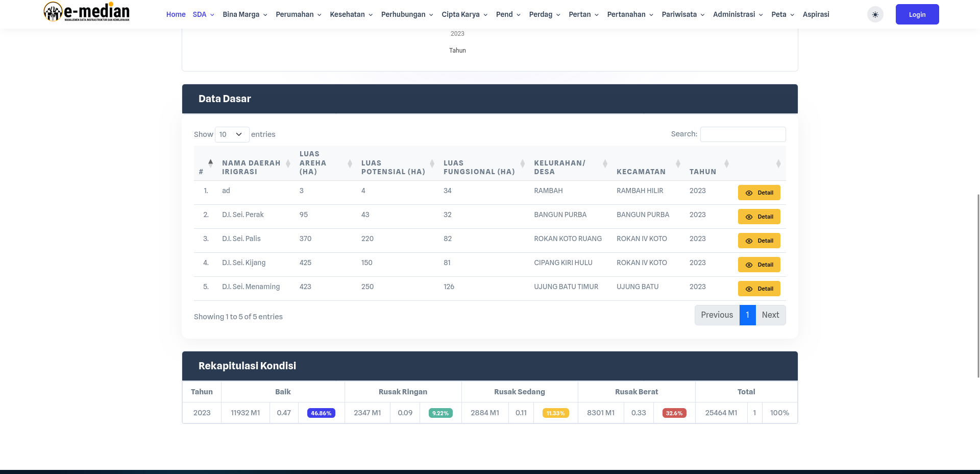Go to Previous table page
The width and height of the screenshot is (980, 474).
point(717,315)
